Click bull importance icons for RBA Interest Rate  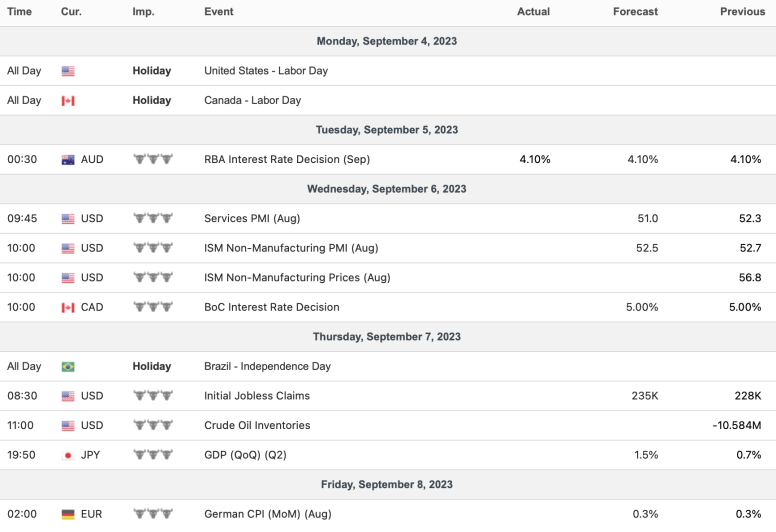pos(153,159)
